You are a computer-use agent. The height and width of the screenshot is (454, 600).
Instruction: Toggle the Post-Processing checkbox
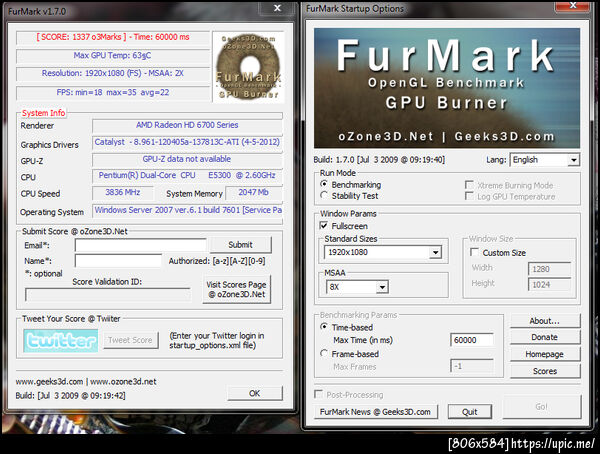[318, 394]
